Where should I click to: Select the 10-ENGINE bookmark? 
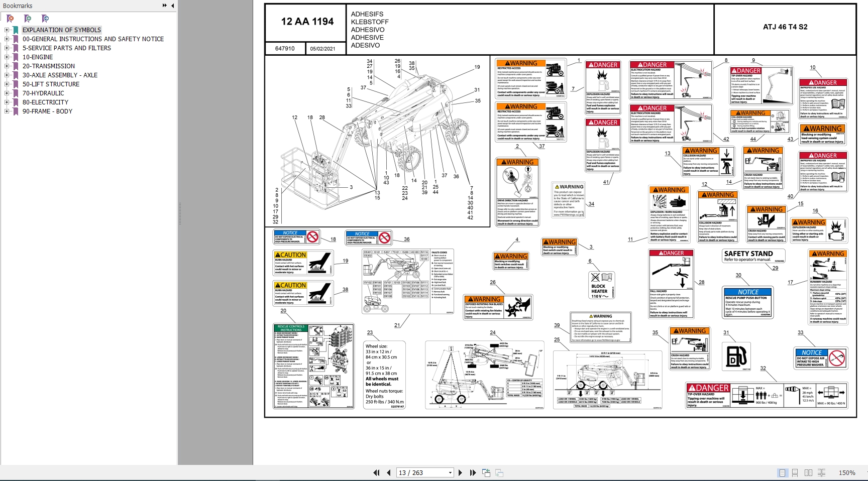38,57
